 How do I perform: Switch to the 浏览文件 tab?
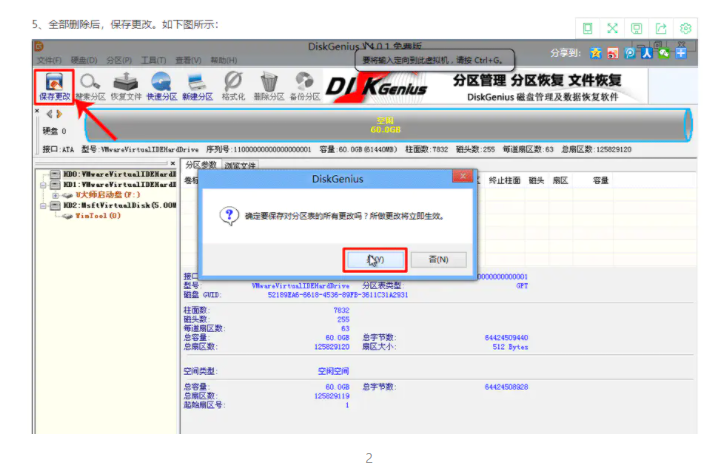(240, 165)
